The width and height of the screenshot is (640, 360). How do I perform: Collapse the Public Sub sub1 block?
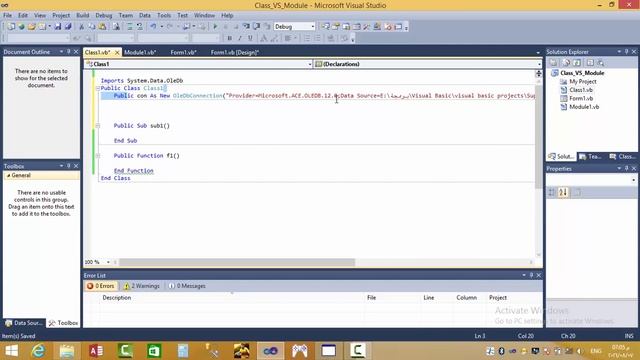tap(98, 126)
